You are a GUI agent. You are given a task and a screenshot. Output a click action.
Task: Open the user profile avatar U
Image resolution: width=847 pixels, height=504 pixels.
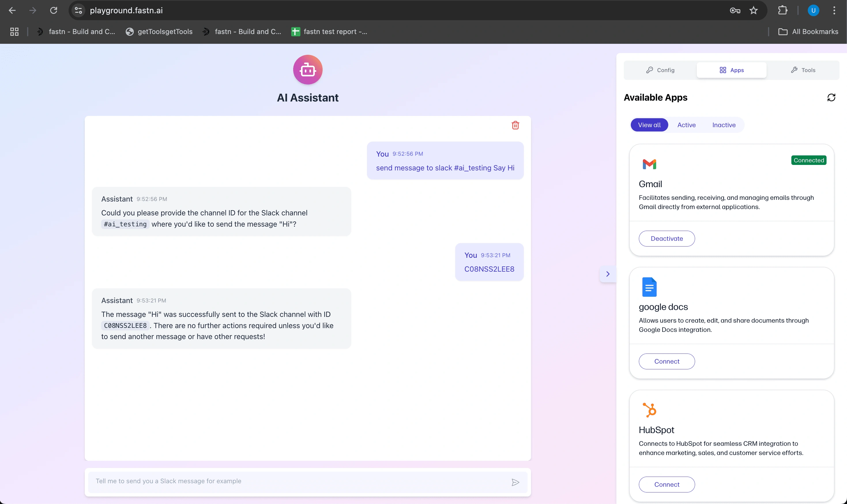click(x=813, y=11)
